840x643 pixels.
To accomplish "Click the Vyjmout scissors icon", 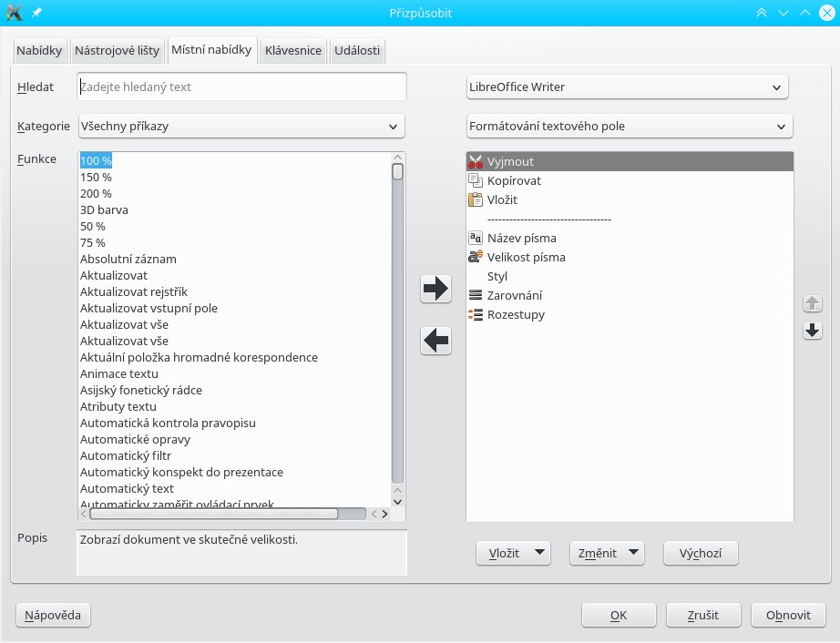I will point(476,162).
